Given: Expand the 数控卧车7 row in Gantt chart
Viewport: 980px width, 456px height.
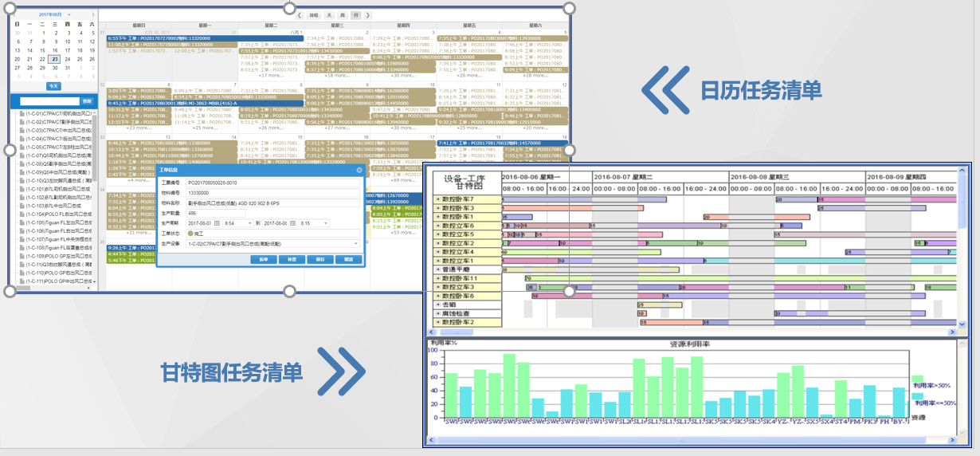Looking at the screenshot, I should pyautogui.click(x=437, y=199).
